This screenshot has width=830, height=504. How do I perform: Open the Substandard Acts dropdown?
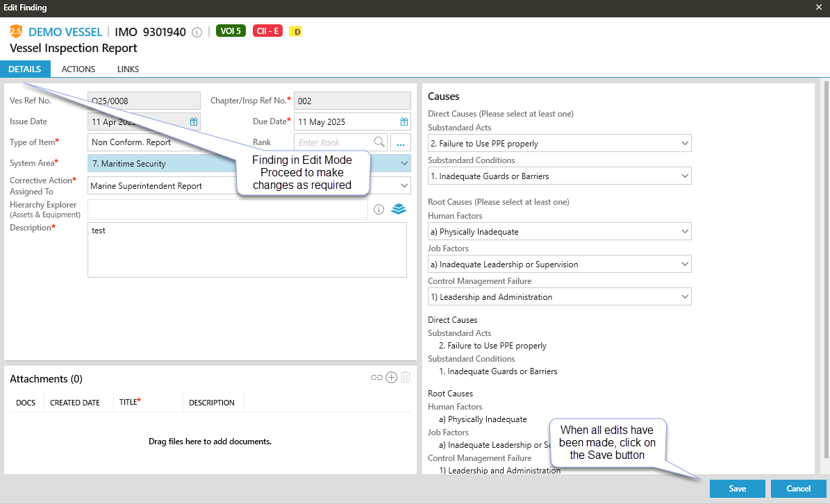point(560,143)
